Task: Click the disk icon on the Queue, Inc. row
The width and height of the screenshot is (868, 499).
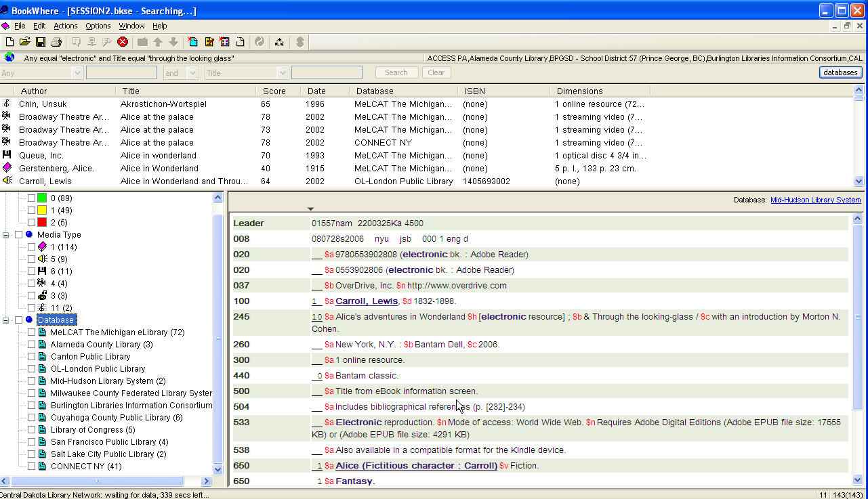Action: [x=7, y=155]
